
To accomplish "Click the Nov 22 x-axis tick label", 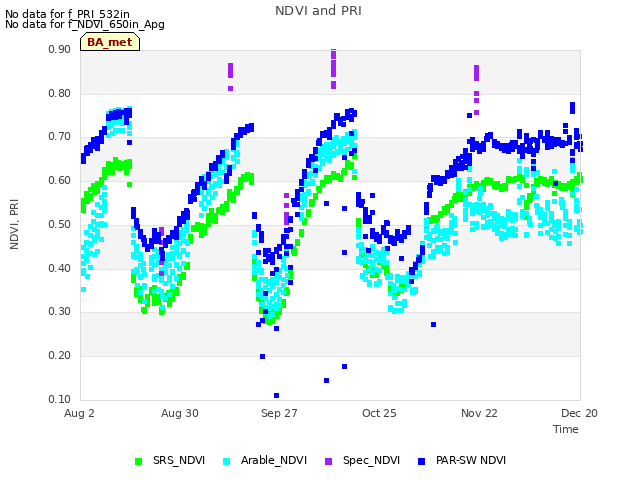I will click(479, 413).
